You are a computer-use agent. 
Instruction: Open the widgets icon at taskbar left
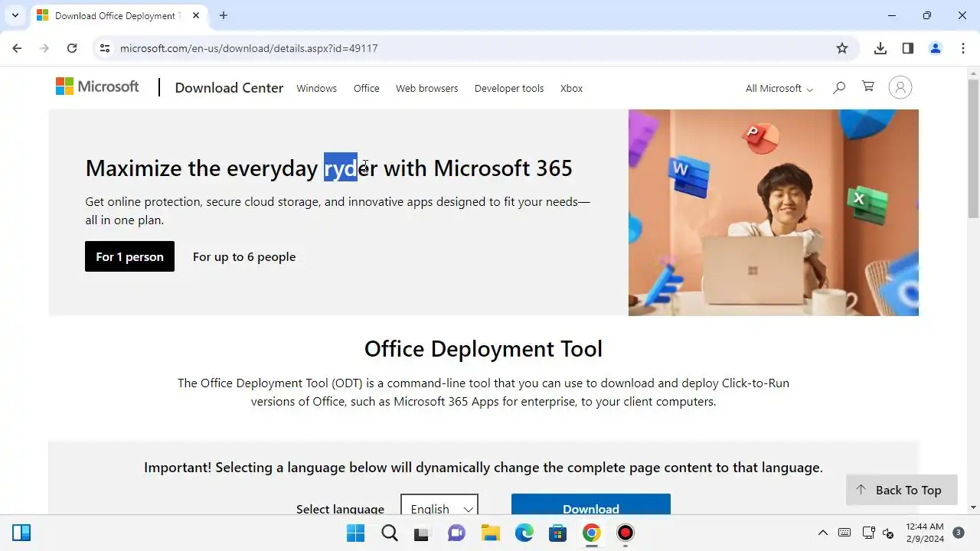[21, 533]
